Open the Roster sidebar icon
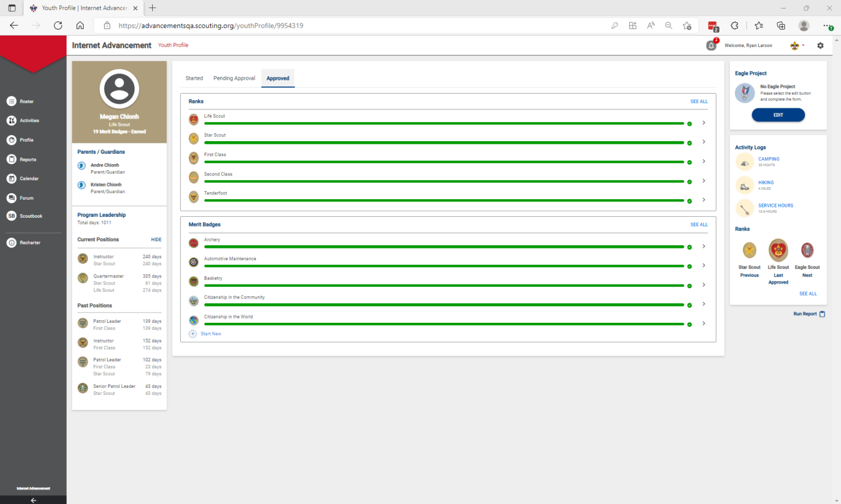The width and height of the screenshot is (841, 504). pos(11,101)
